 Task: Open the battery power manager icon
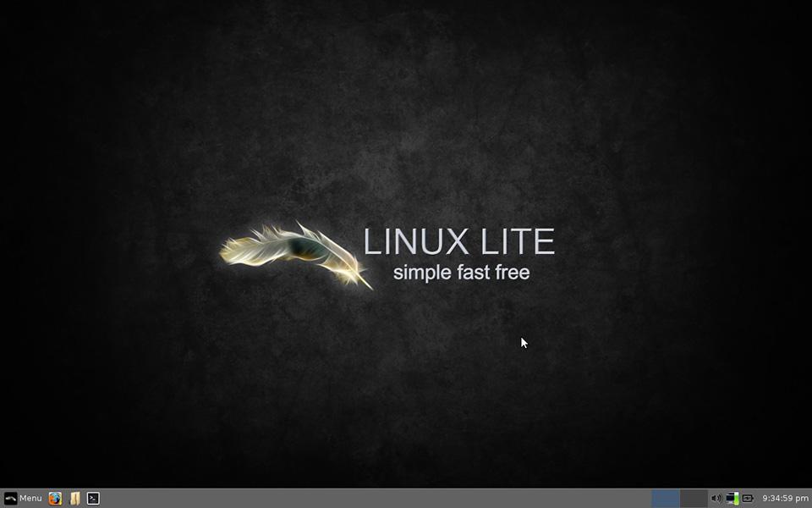click(748, 498)
